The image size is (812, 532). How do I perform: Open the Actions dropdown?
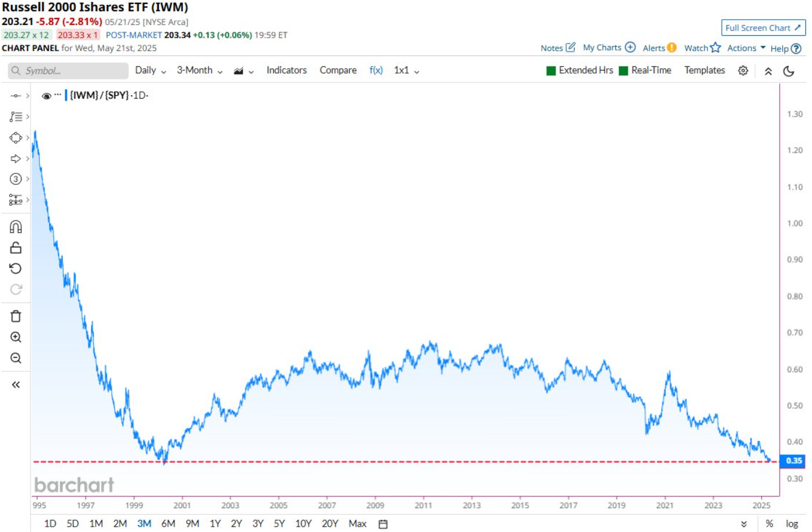pos(746,48)
